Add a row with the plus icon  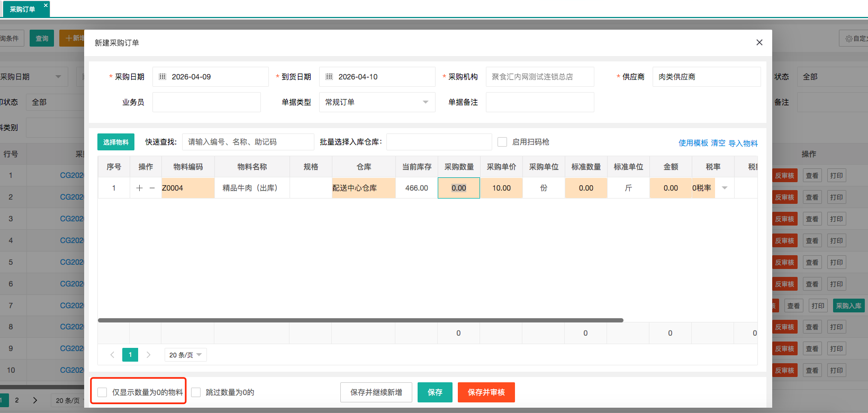tap(139, 188)
